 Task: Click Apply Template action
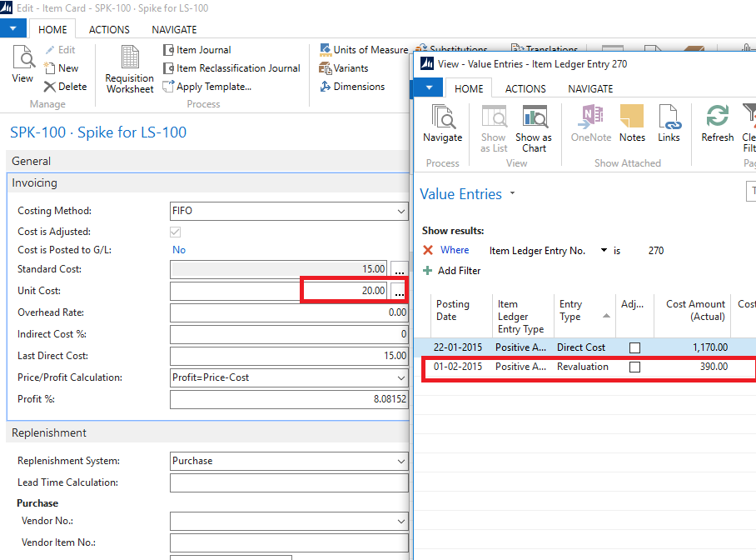[207, 87]
